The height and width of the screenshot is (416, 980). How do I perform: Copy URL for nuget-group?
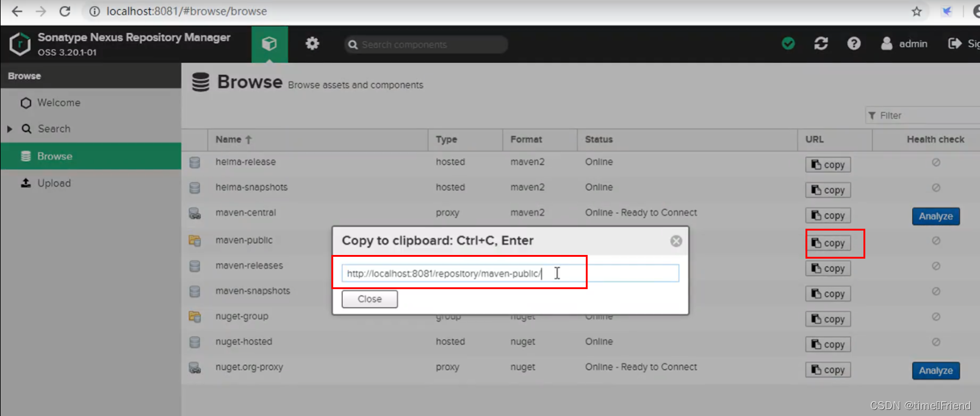(828, 319)
